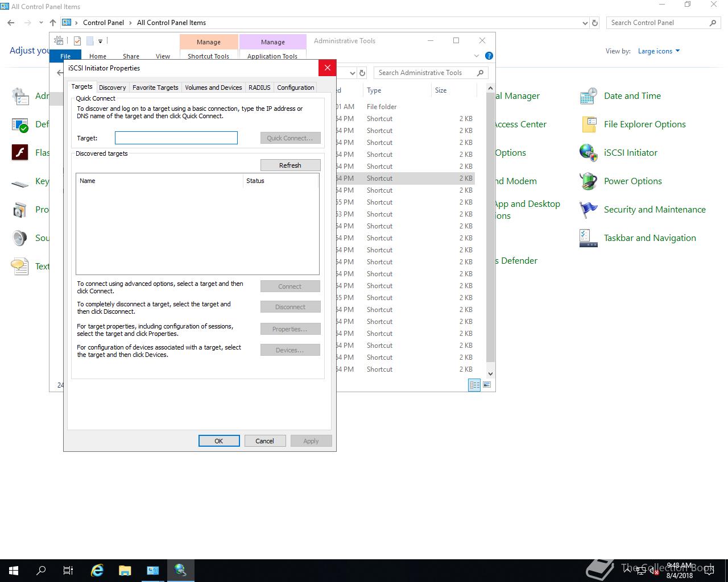Click the Refresh button in Discovered targets
This screenshot has height=582, width=728.
pyautogui.click(x=290, y=165)
